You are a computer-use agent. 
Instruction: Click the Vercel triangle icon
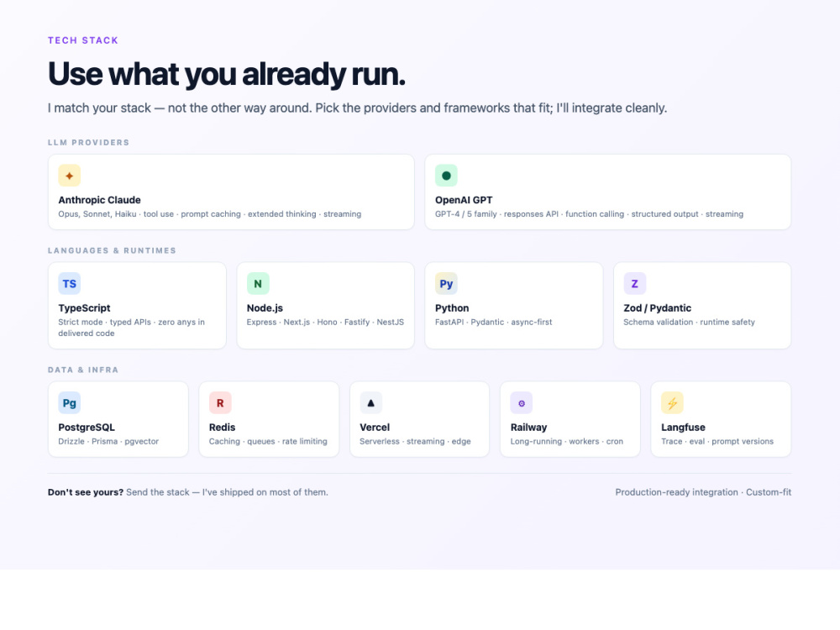(370, 403)
